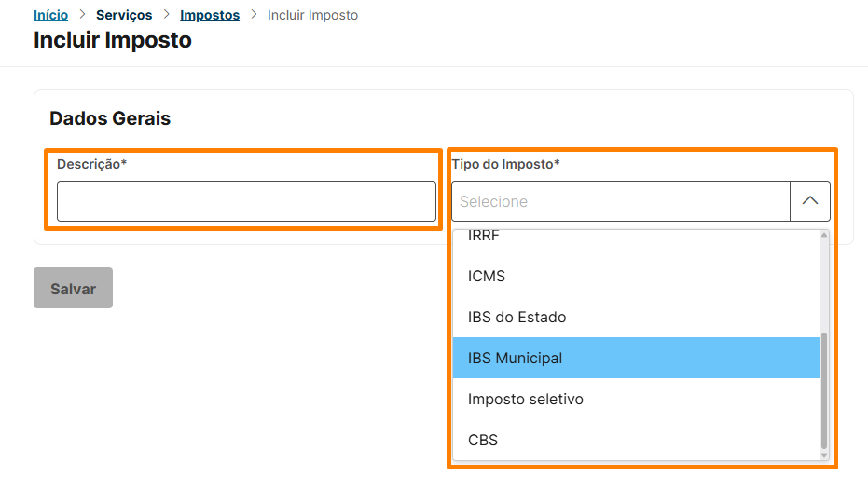Viewport: 868px width, 503px height.
Task: Pick IBS do Estado in the list
Action: coord(517,317)
